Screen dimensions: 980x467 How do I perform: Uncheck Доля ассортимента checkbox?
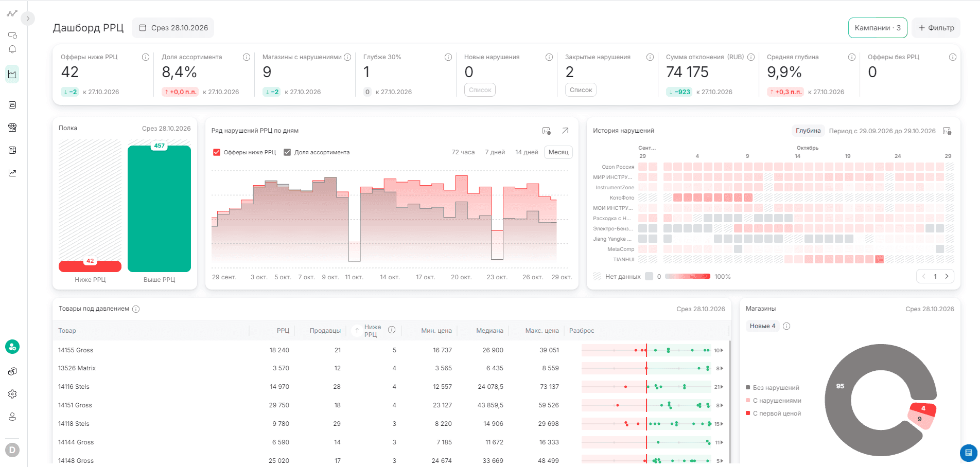pos(287,152)
